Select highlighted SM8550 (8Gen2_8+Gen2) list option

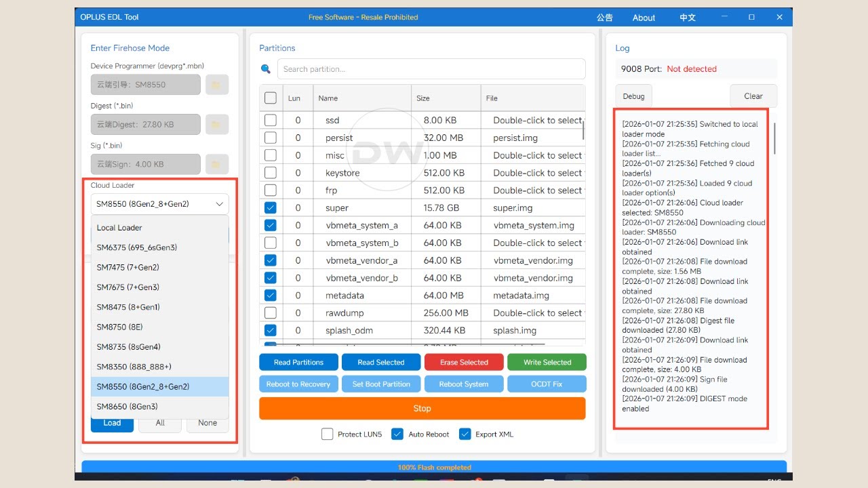160,387
